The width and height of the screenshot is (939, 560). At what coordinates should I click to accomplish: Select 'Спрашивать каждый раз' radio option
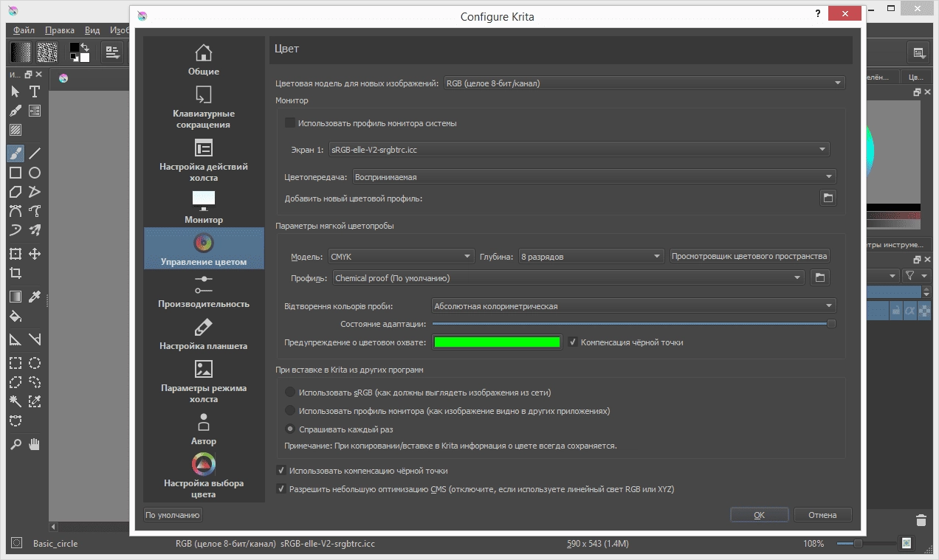[x=290, y=429]
